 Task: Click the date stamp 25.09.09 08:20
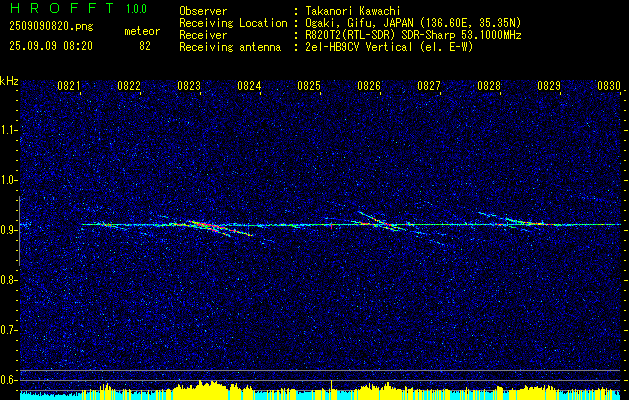[x=51, y=46]
